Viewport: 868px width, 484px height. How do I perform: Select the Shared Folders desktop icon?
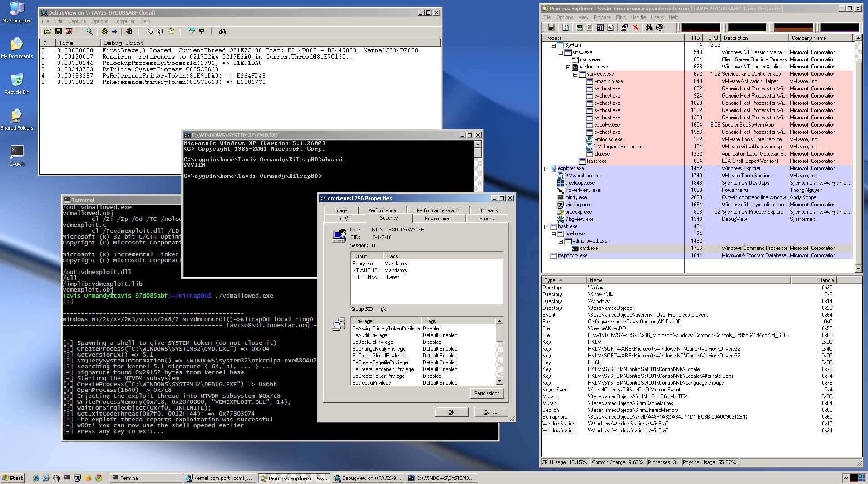coord(17,120)
